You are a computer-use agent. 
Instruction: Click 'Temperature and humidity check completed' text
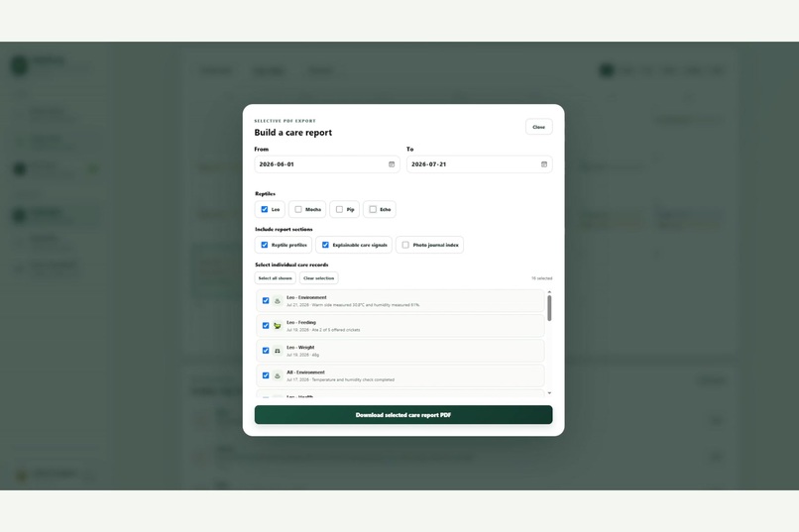pos(353,379)
